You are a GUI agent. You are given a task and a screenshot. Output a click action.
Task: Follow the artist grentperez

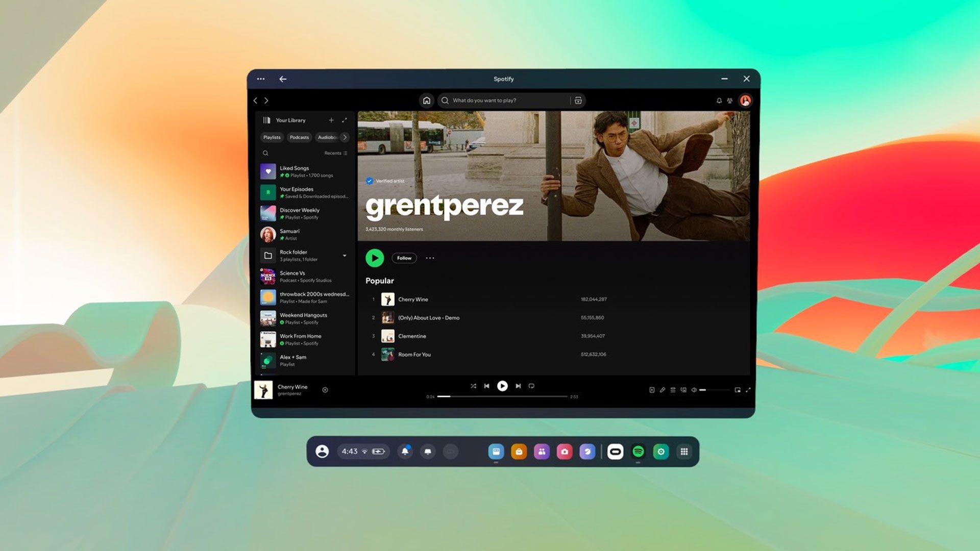404,258
